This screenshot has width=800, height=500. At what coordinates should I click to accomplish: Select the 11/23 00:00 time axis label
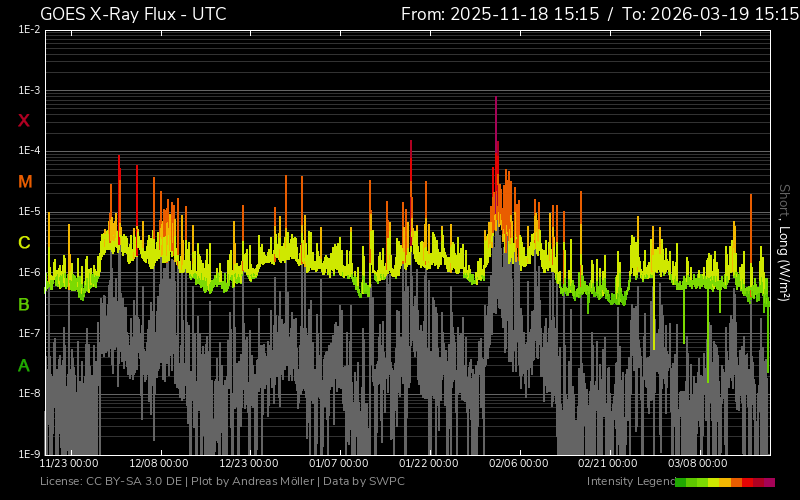(69, 464)
